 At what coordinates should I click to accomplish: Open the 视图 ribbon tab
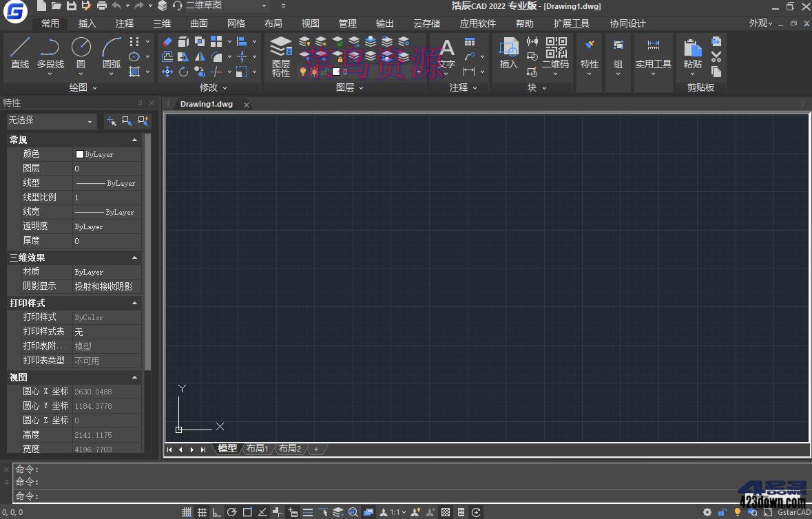click(x=311, y=23)
